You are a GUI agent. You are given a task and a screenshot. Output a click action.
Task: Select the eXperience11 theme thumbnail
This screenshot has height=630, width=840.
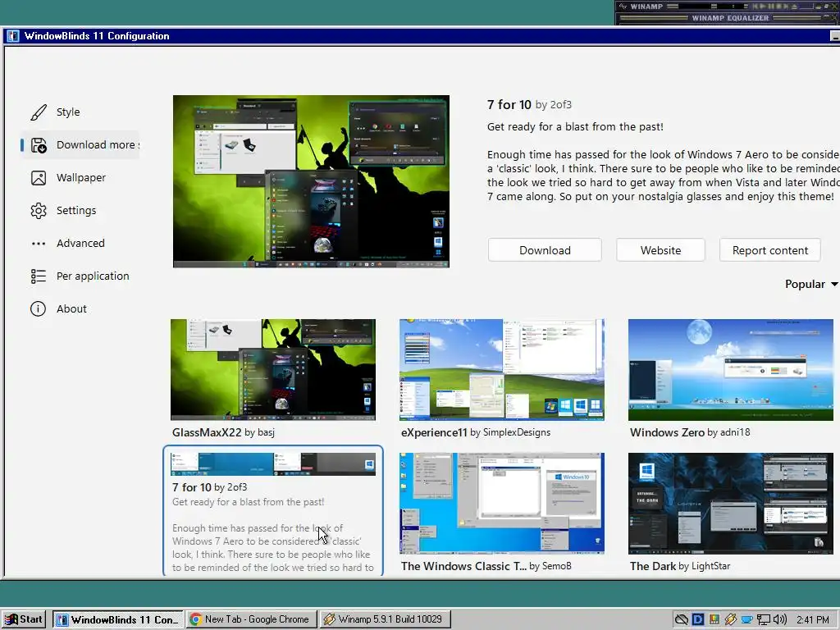tap(502, 370)
